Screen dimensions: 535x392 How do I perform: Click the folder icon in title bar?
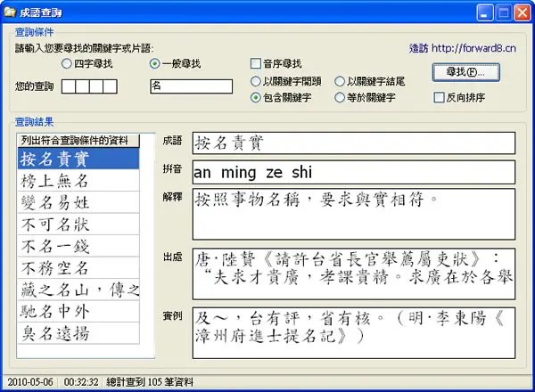(10, 12)
